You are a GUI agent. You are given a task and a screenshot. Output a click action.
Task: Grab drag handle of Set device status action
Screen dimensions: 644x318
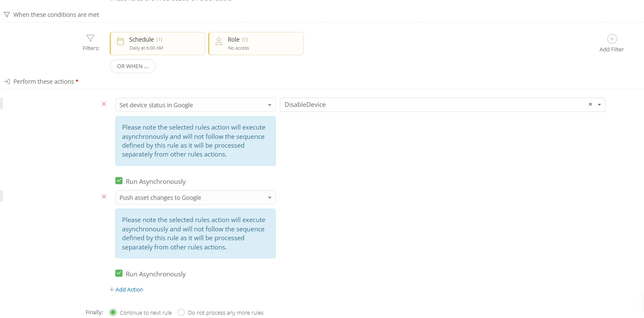(1, 103)
